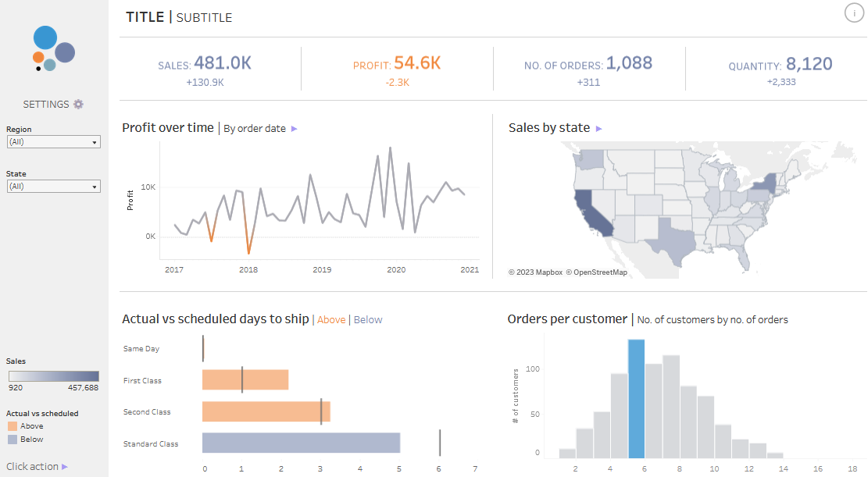The image size is (868, 477).
Task: Click the settings gear icon
Action: pyautogui.click(x=78, y=104)
